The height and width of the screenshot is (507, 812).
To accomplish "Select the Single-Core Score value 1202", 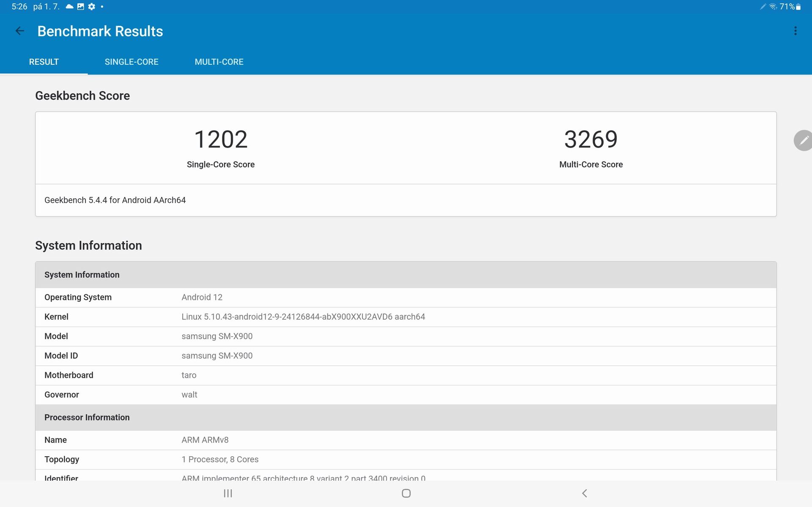I will point(220,139).
